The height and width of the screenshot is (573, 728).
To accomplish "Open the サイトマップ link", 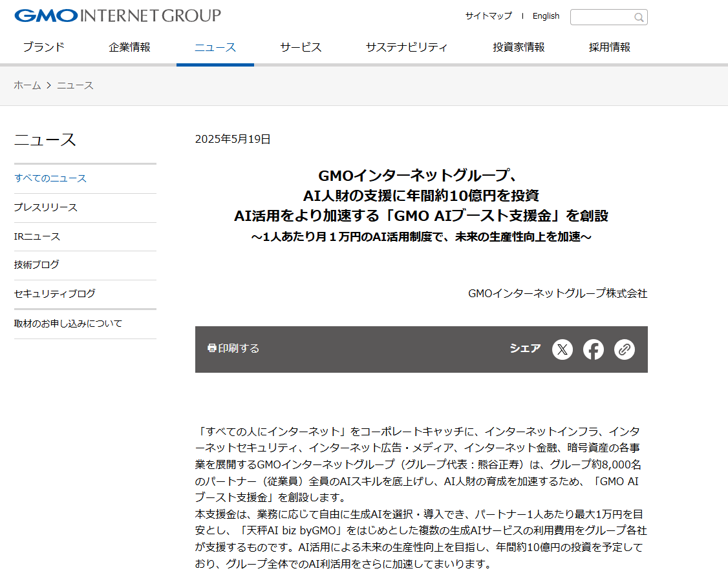I will click(x=488, y=16).
